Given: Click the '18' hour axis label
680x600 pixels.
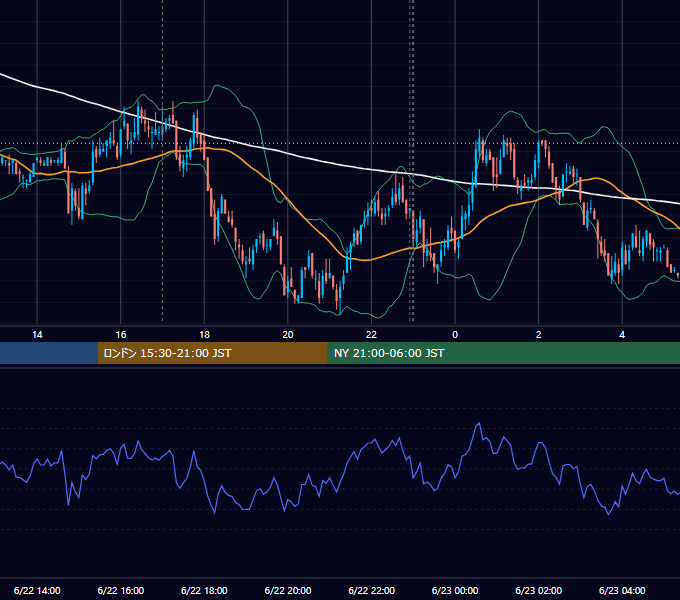Looking at the screenshot, I should [204, 335].
